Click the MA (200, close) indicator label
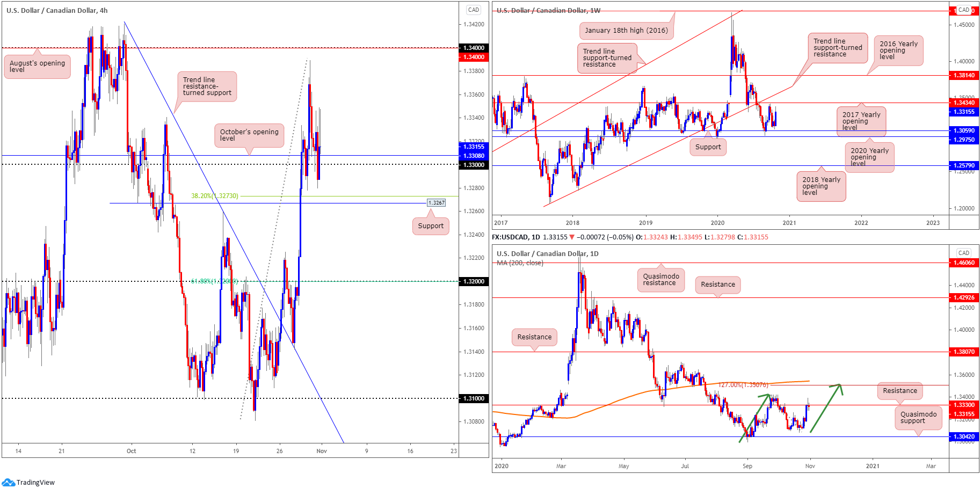This screenshot has height=488, width=980. coord(520,263)
